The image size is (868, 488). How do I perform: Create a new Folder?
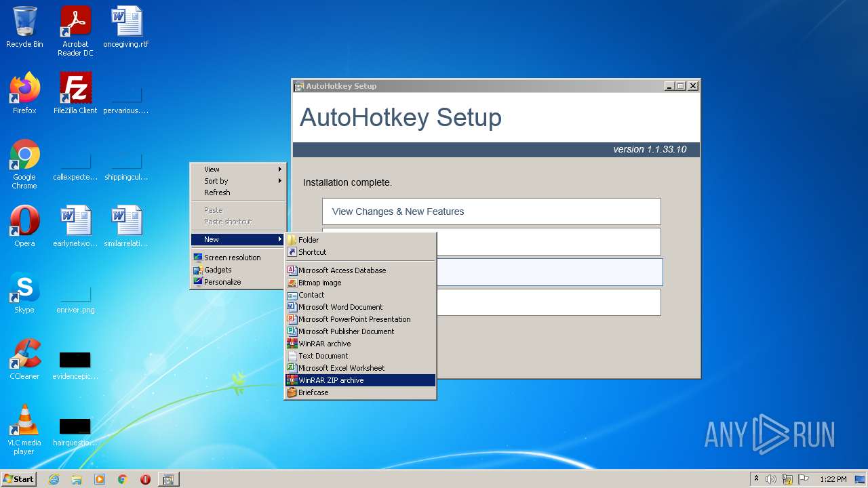click(x=360, y=240)
